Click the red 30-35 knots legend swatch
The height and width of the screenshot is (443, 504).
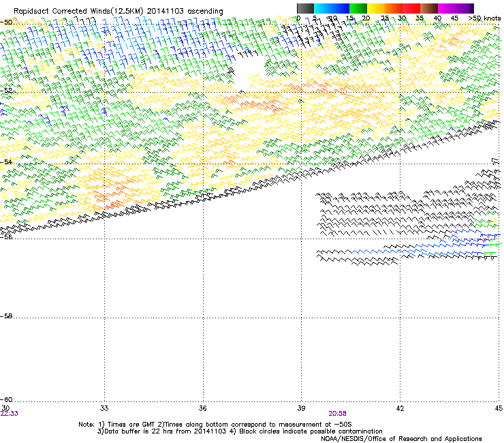[411, 8]
